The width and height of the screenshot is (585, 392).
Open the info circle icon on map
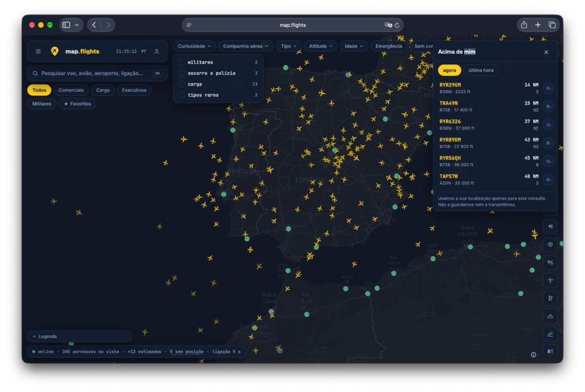(x=534, y=355)
